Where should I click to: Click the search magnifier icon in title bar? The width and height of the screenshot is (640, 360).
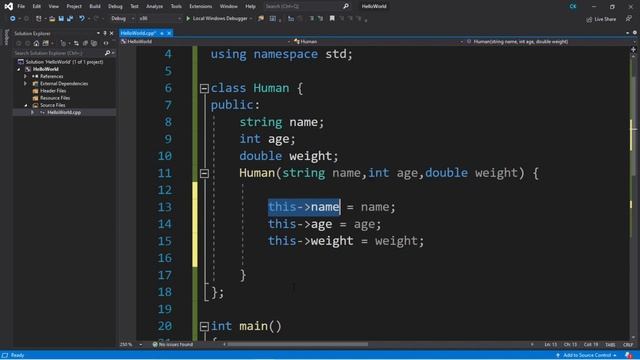346,6
